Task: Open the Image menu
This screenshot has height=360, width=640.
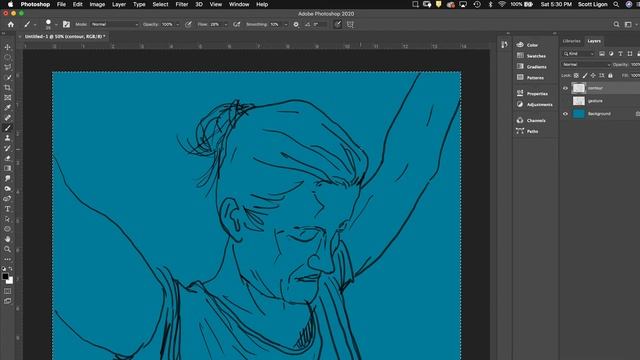Action: pyautogui.click(x=97, y=4)
